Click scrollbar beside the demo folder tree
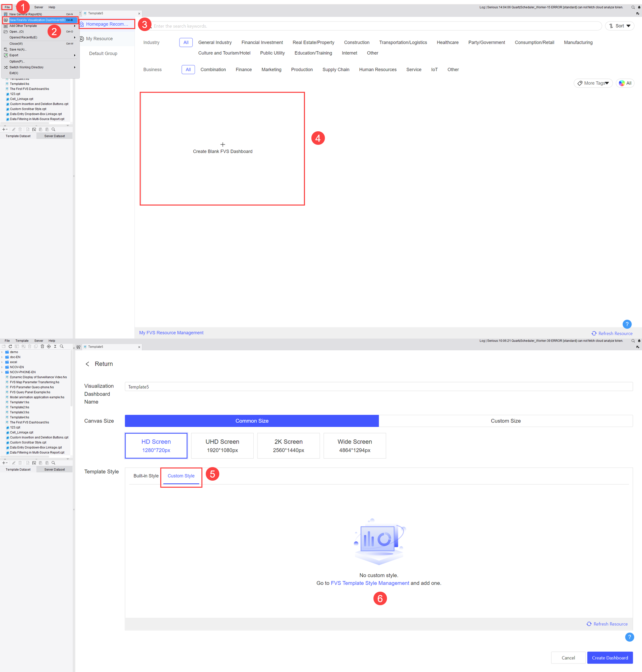642x672 pixels. [71, 378]
